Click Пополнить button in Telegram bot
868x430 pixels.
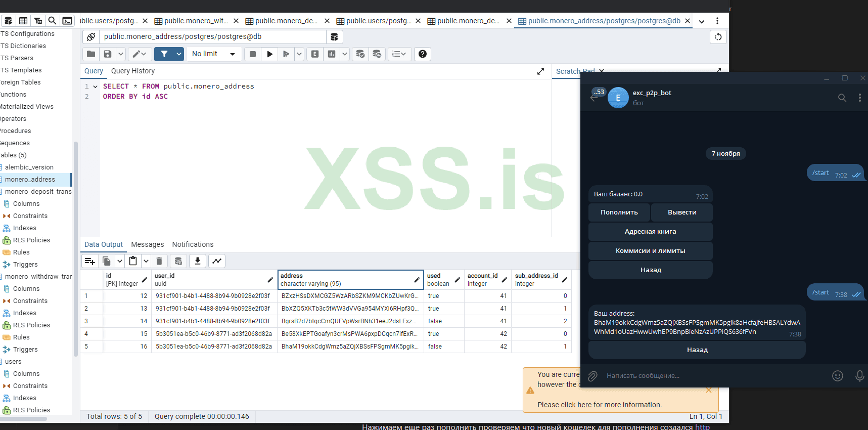[619, 212]
